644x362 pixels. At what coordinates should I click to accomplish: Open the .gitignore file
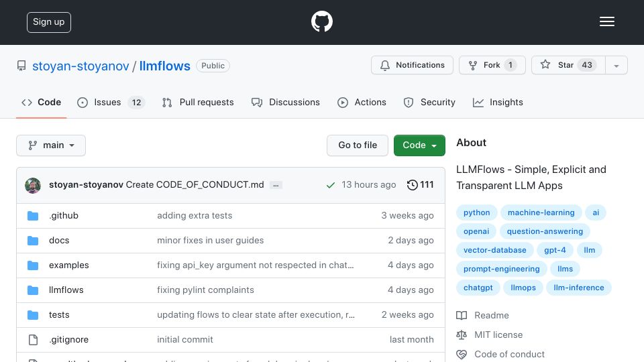[69, 339]
